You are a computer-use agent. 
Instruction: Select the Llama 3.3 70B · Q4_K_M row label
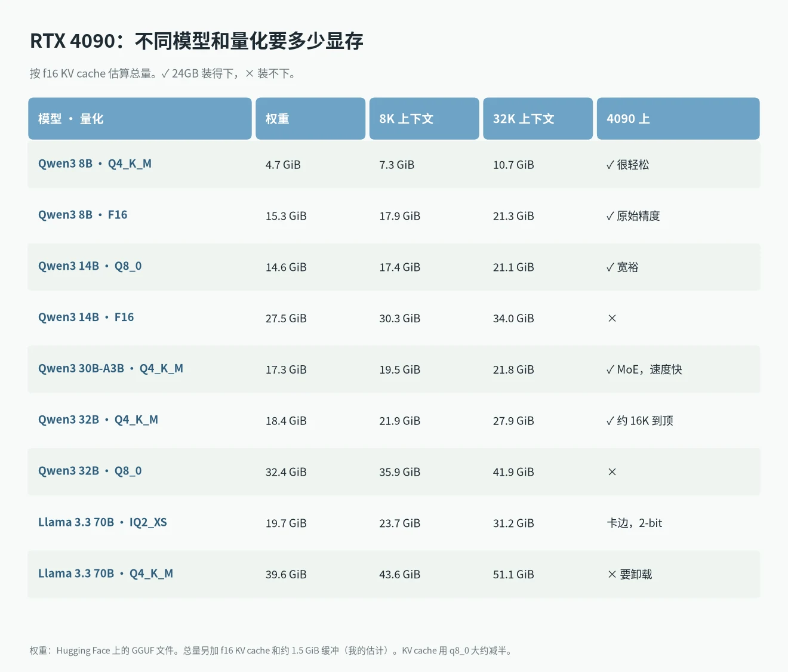pyautogui.click(x=106, y=574)
